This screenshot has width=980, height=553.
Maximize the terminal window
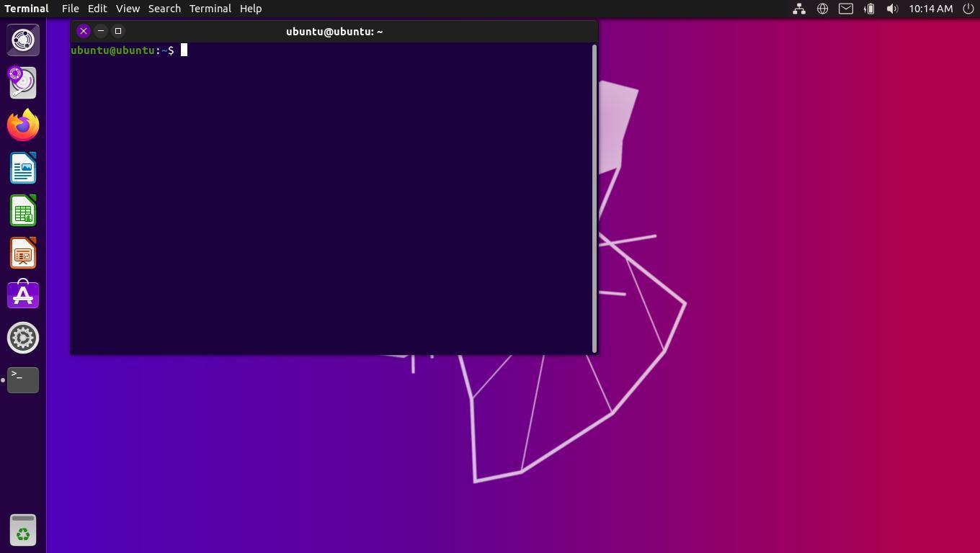click(118, 31)
